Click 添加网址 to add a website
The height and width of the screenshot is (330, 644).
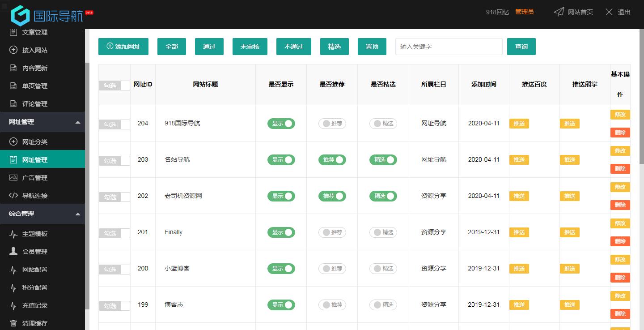pos(123,46)
